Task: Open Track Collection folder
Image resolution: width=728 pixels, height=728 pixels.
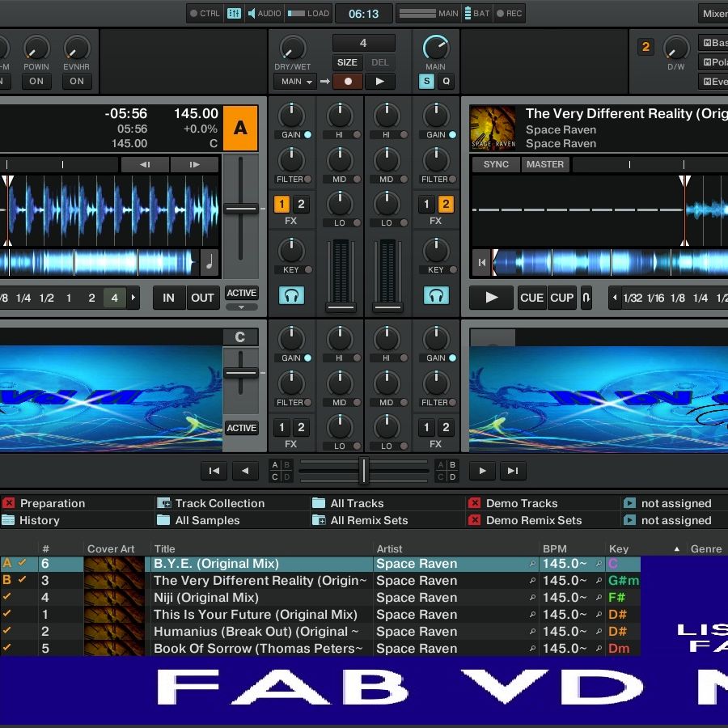Action: pos(211,503)
